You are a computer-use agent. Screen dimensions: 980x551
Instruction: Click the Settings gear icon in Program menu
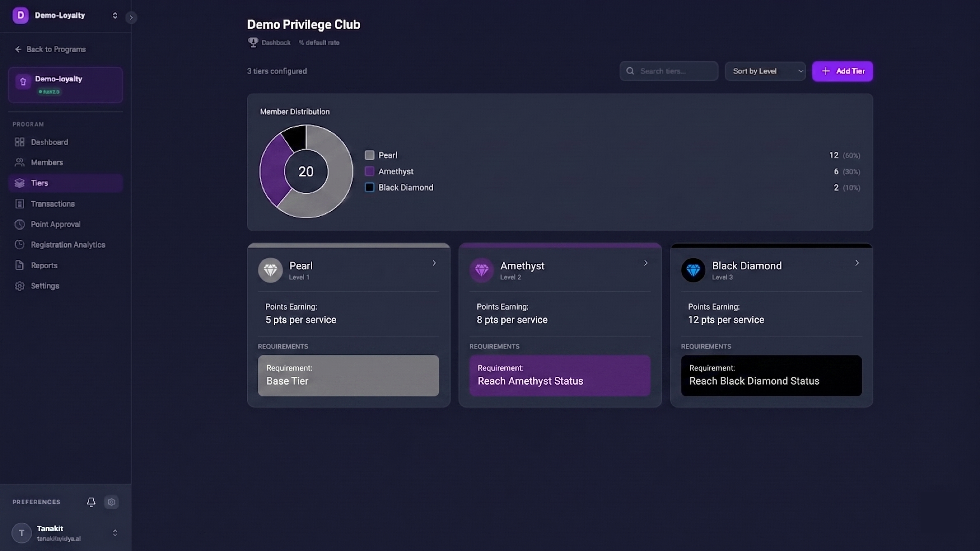19,286
